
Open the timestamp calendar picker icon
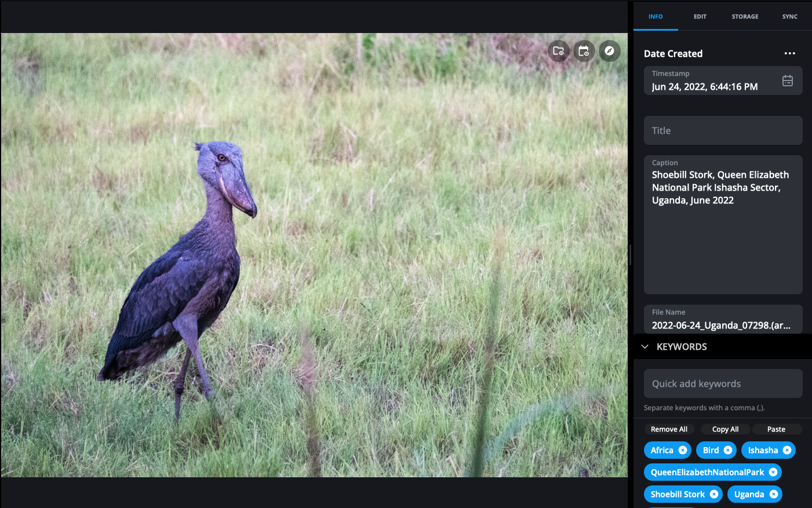click(x=787, y=81)
